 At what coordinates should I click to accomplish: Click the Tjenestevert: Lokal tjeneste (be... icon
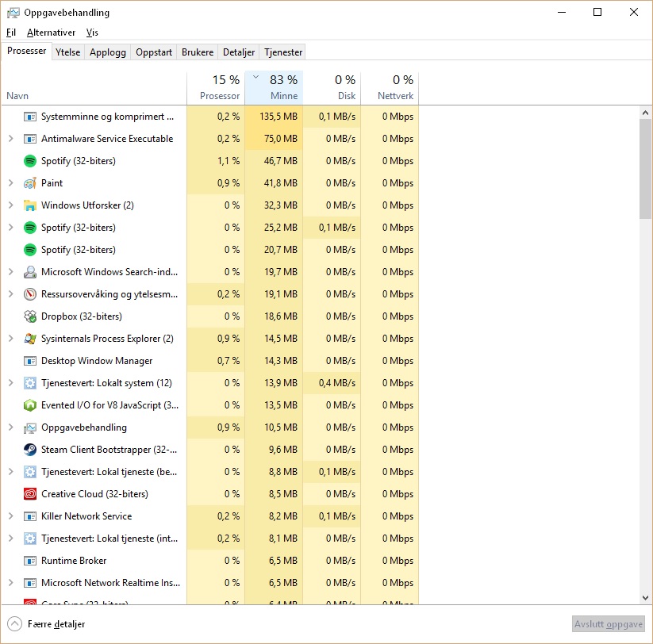click(x=30, y=472)
